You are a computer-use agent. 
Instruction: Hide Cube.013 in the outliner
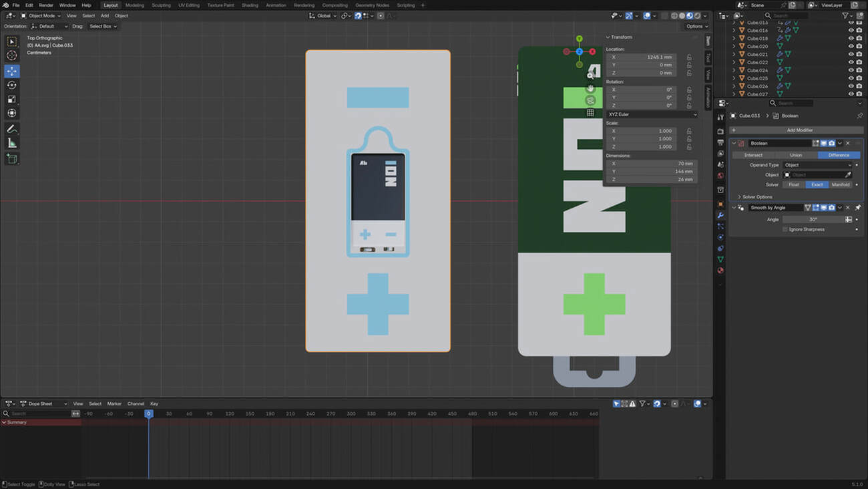coord(851,22)
